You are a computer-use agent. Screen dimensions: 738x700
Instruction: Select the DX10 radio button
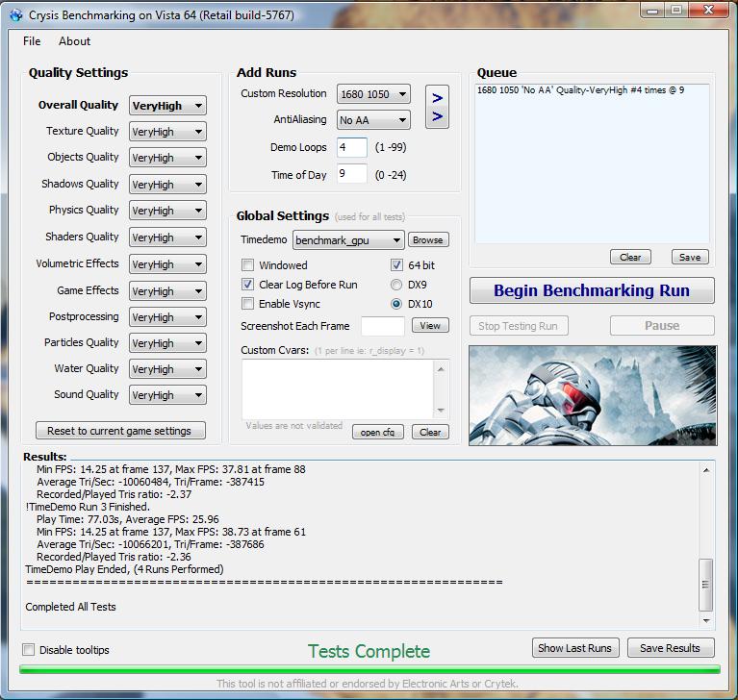click(396, 304)
